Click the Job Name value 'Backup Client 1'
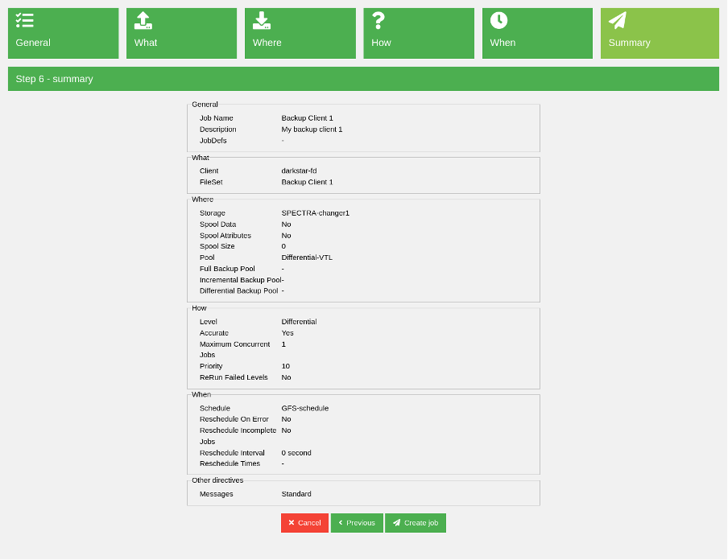Viewport: 728px width, 560px height. 307,118
